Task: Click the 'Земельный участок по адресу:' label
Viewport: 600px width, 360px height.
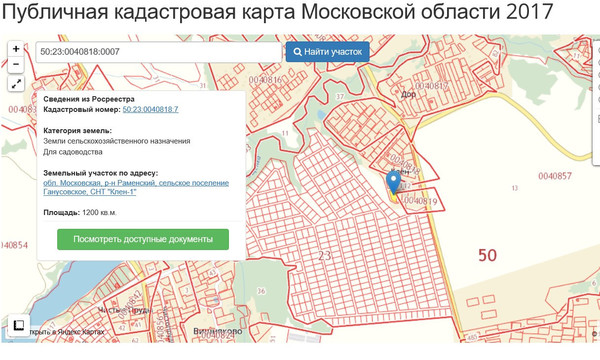Action: [x=100, y=173]
